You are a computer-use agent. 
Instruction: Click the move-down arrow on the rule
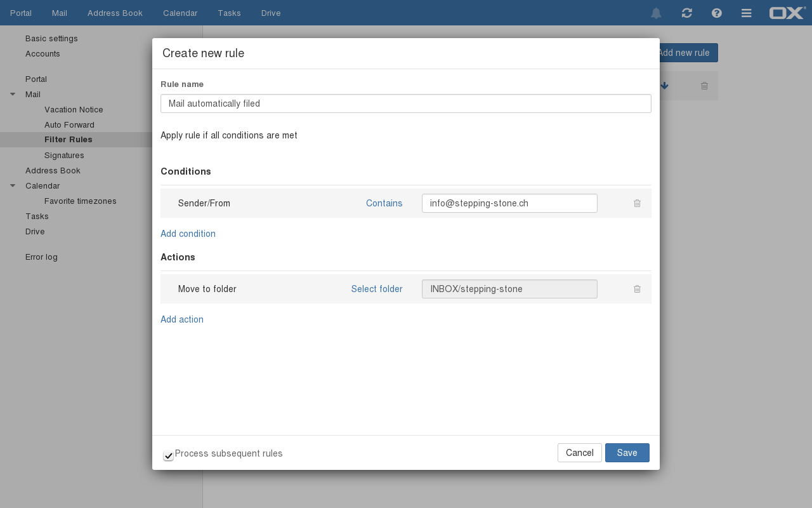(x=664, y=86)
